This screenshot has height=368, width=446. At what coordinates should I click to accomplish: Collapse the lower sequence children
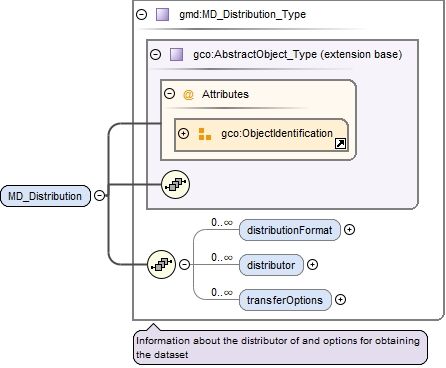click(x=184, y=264)
